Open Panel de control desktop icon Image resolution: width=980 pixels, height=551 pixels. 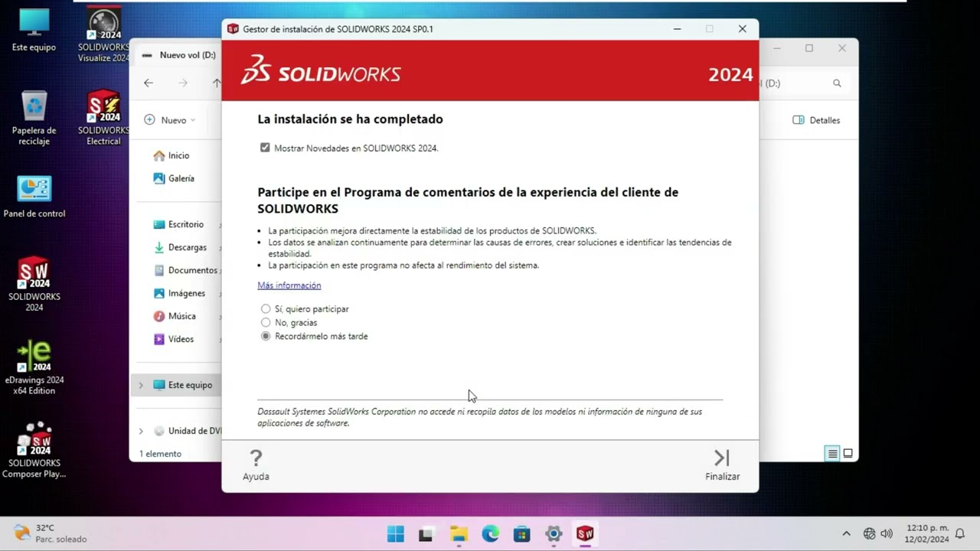tap(34, 197)
